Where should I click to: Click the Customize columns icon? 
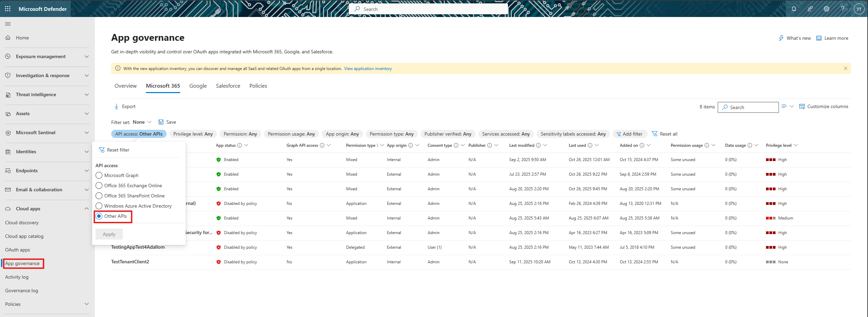802,106
